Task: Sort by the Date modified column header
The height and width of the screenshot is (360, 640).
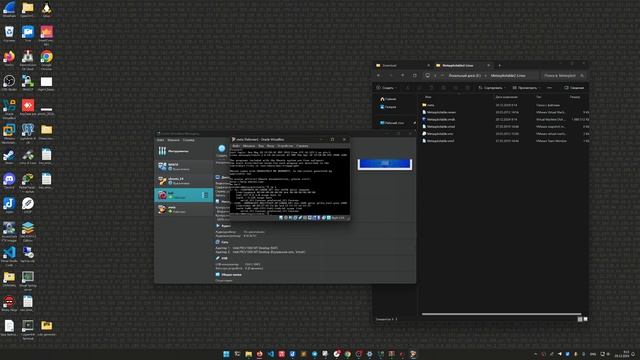Action: (507, 97)
